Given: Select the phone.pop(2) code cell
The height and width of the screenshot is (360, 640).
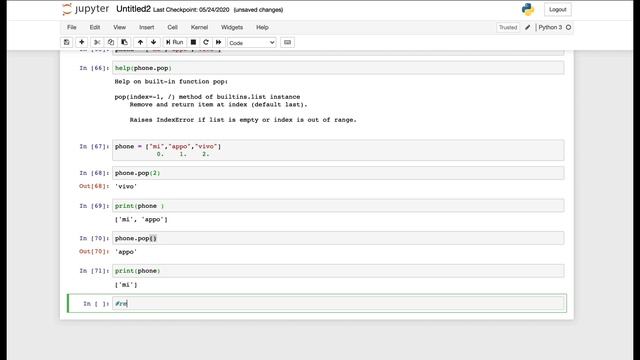Looking at the screenshot, I should click(338, 173).
